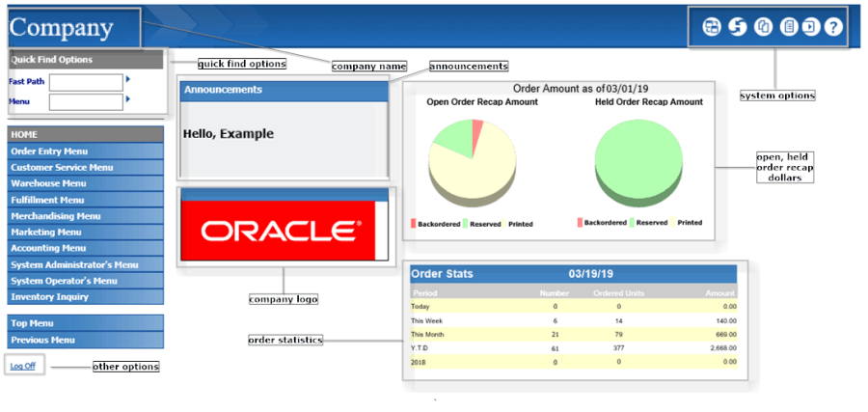The image size is (868, 412).
Task: Click the refresh arrows icon in header
Action: [x=738, y=27]
